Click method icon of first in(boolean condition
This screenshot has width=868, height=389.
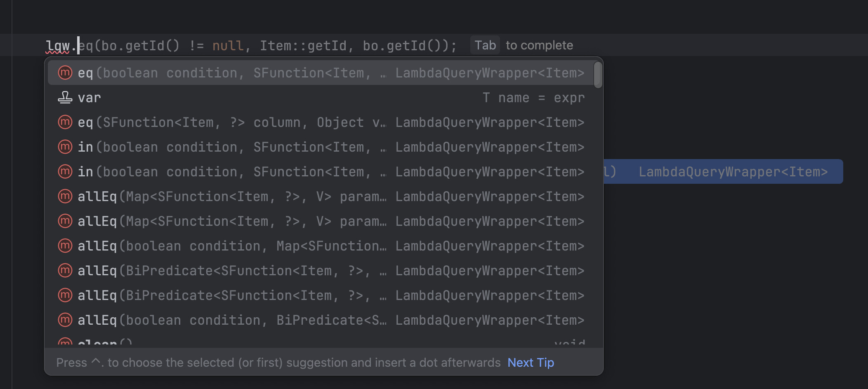pos(65,147)
